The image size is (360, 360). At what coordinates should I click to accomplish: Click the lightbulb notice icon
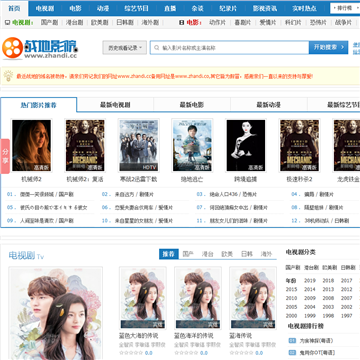(x=8, y=76)
